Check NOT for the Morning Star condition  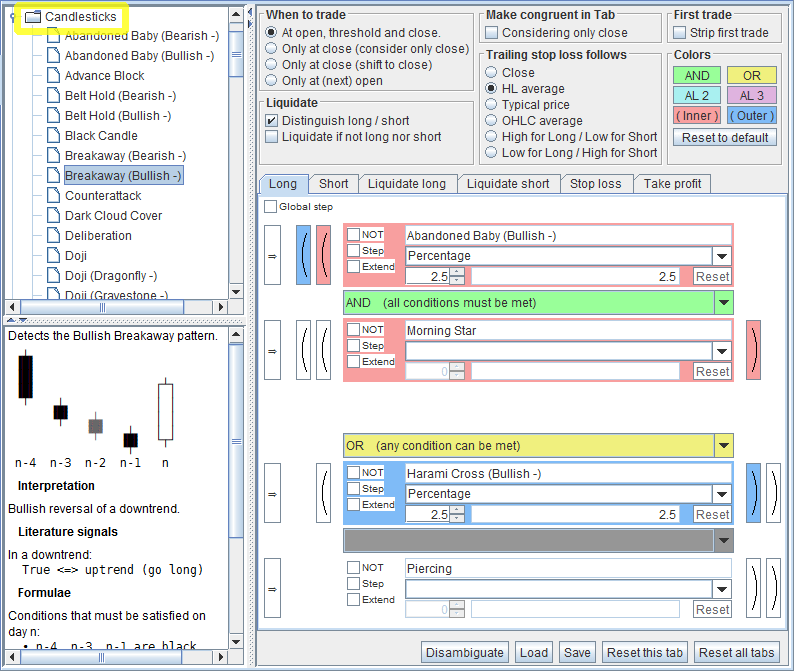pos(353,330)
